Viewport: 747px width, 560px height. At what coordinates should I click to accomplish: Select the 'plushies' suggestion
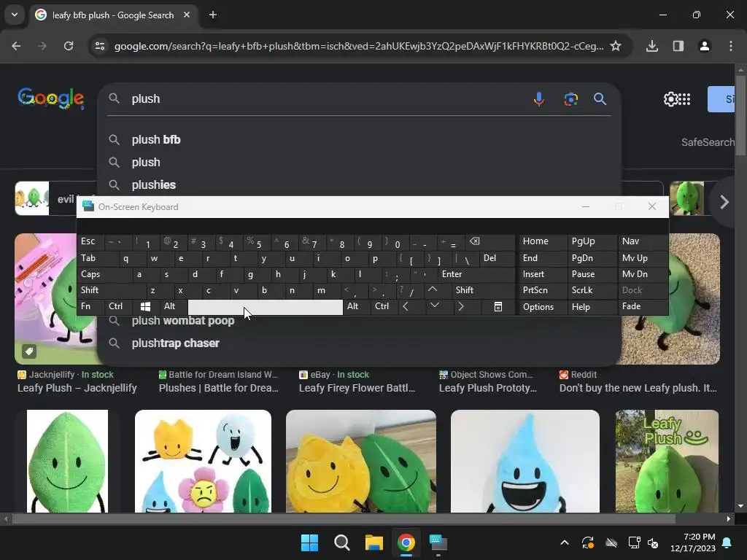(x=359, y=184)
